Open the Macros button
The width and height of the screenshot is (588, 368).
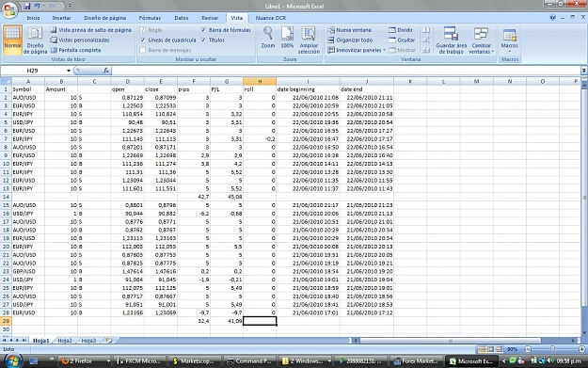[x=510, y=40]
